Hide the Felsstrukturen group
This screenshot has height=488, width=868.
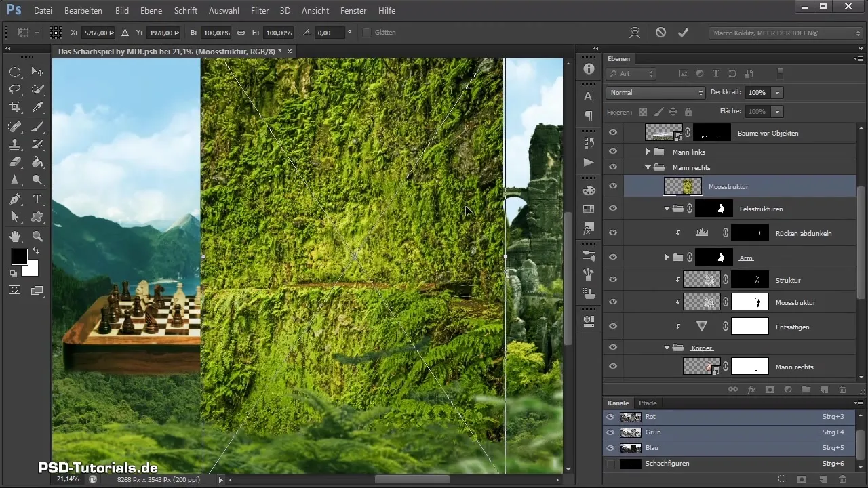coord(613,209)
